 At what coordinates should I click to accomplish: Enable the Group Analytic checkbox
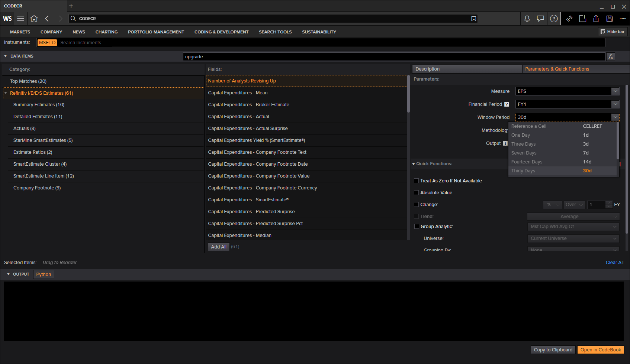(x=417, y=227)
